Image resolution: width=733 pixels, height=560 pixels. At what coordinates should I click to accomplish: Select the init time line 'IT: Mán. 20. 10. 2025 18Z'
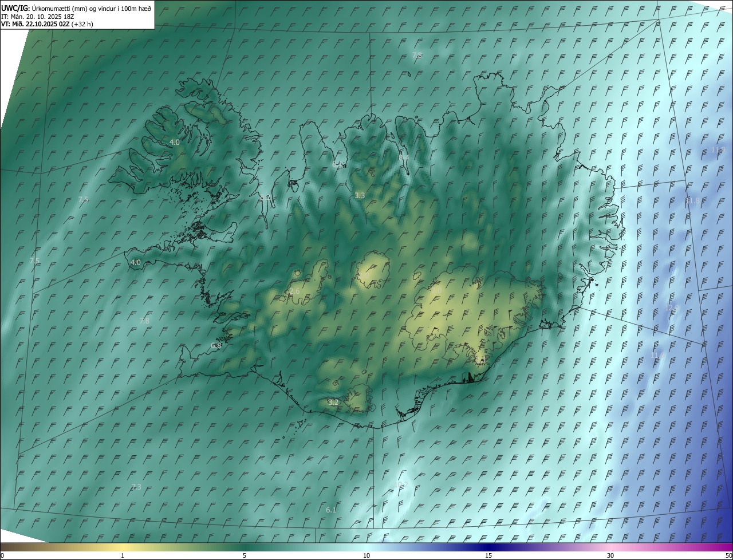pos(38,17)
